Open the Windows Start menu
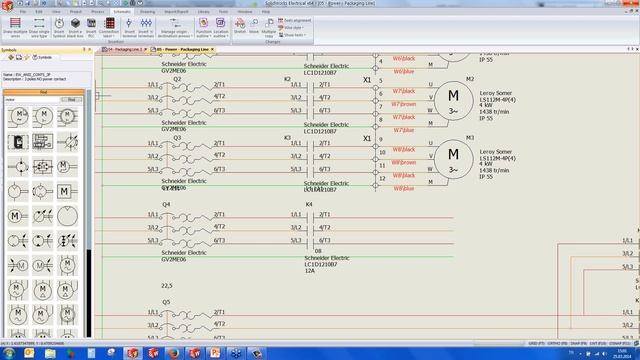 pyautogui.click(x=9, y=353)
